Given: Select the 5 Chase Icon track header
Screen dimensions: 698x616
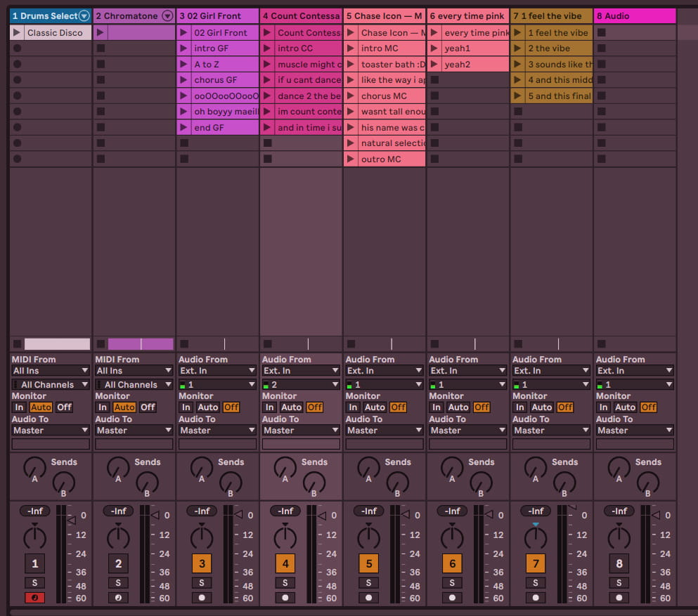Looking at the screenshot, I should point(384,16).
